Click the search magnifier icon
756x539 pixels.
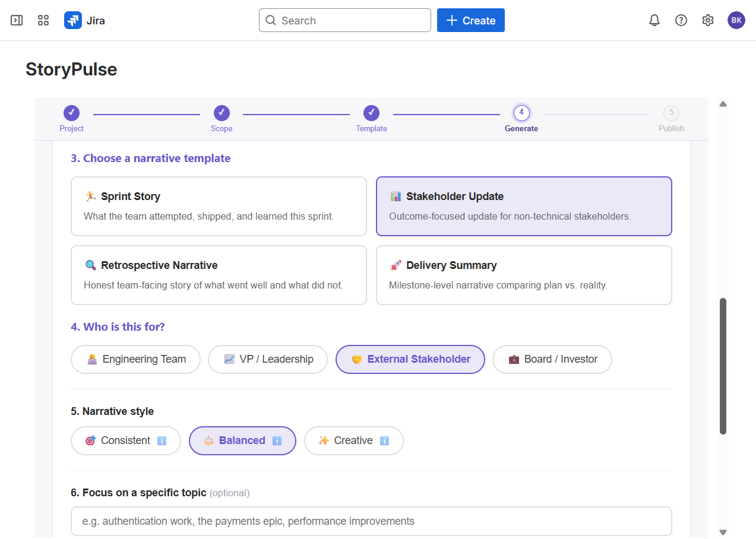tap(271, 20)
